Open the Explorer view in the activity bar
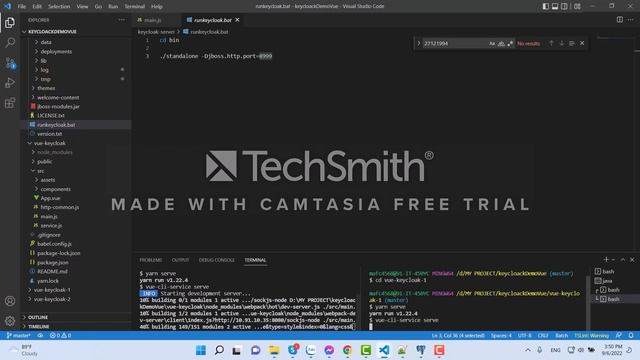This screenshot has width=640, height=360. click(10, 22)
